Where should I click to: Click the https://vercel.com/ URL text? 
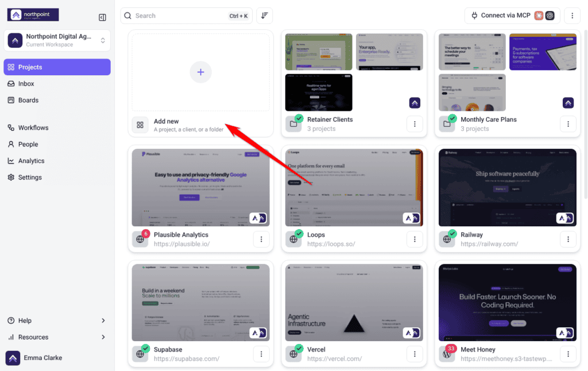[x=335, y=358]
